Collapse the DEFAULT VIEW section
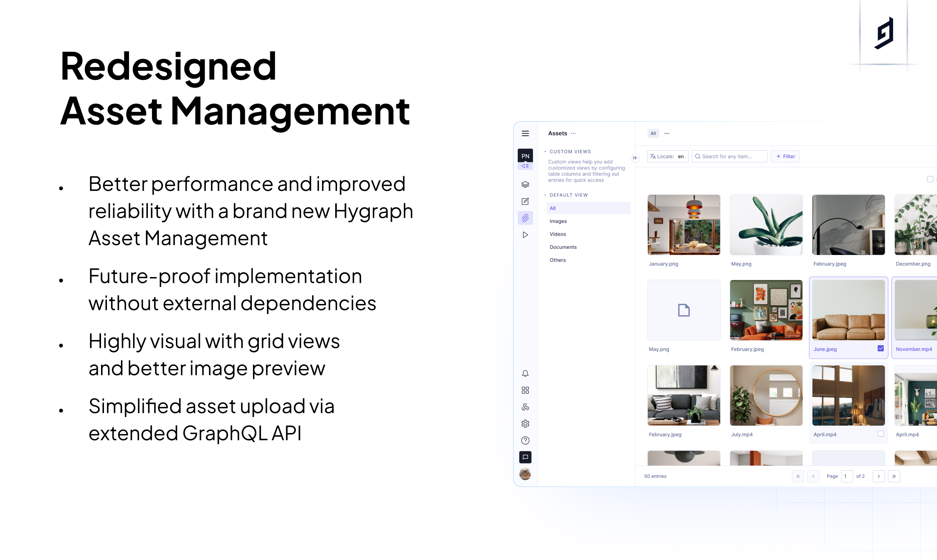 point(545,195)
